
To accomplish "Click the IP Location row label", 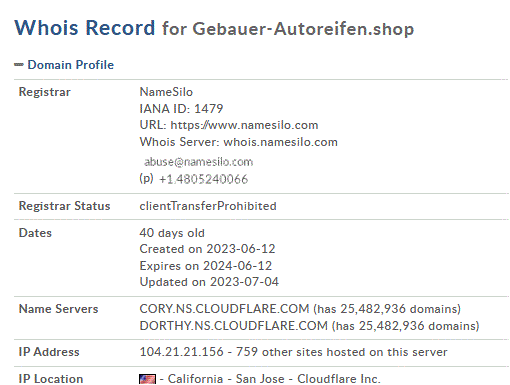I will pos(51,379).
